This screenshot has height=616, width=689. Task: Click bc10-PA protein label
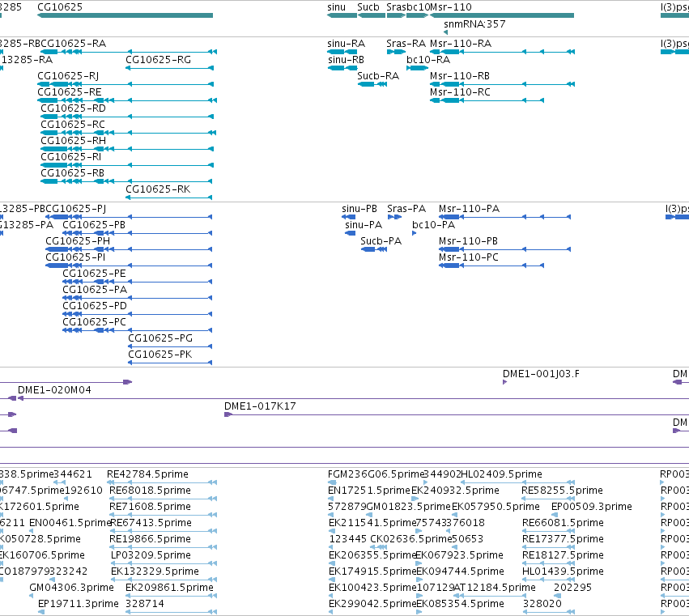tap(434, 225)
